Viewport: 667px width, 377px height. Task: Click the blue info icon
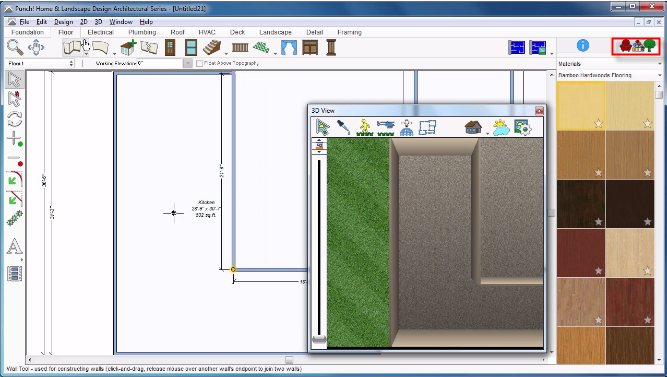point(583,45)
